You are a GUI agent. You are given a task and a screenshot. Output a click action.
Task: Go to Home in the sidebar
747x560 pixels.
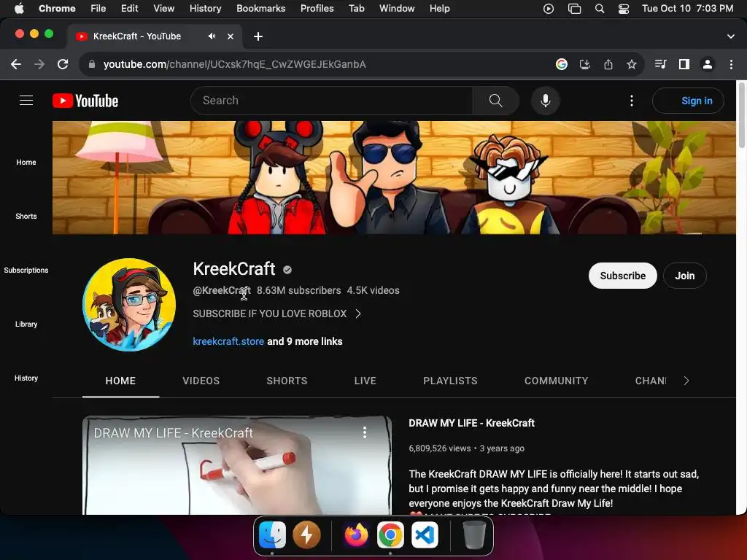[26, 163]
